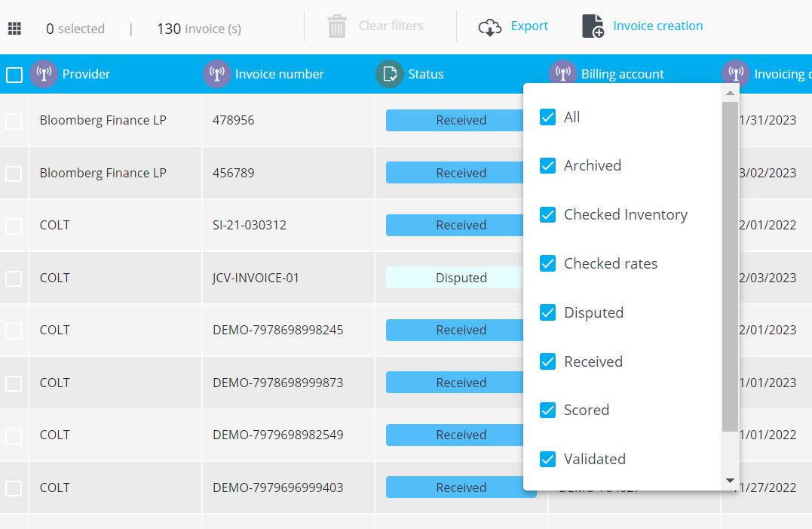Image resolution: width=812 pixels, height=529 pixels.
Task: Open the grid view icon
Action: pos(14,29)
